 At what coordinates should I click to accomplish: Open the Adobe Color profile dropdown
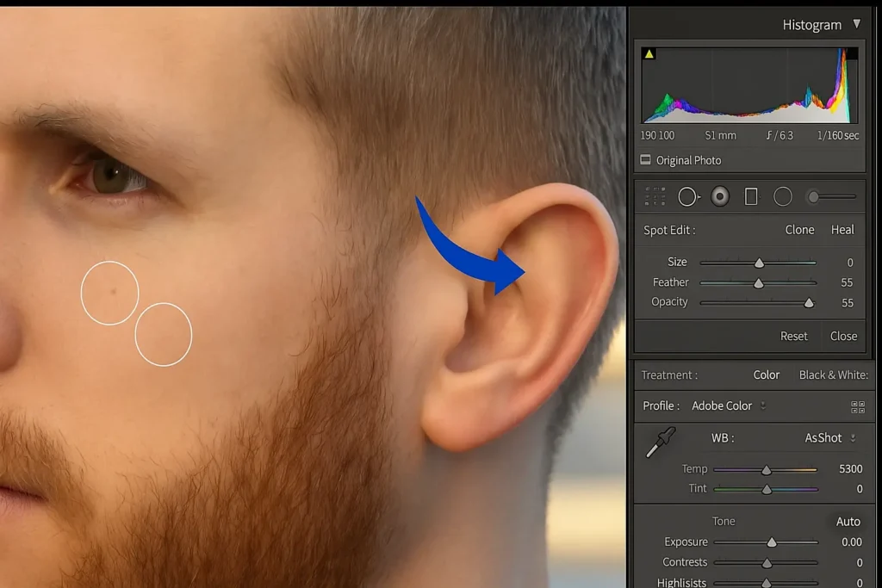click(729, 405)
